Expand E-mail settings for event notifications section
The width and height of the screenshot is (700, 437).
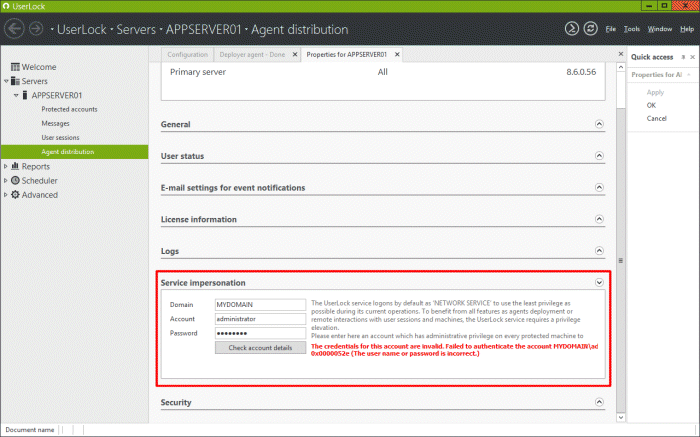[x=599, y=187]
